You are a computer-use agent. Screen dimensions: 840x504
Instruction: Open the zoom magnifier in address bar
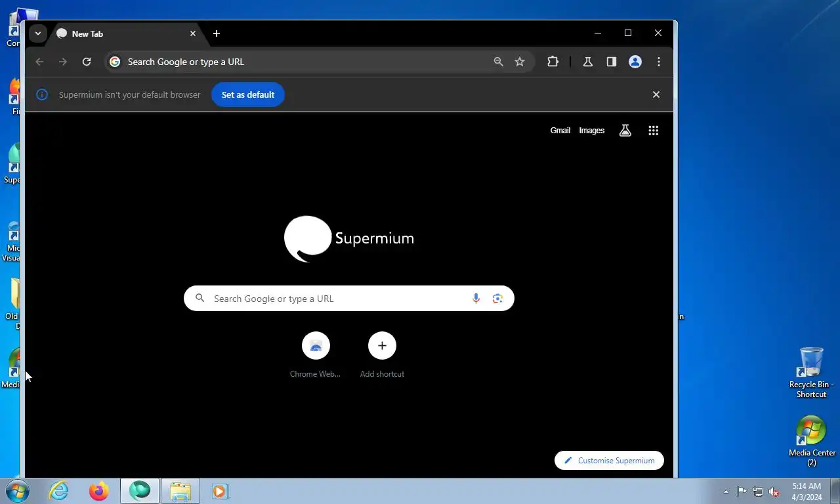tap(499, 62)
